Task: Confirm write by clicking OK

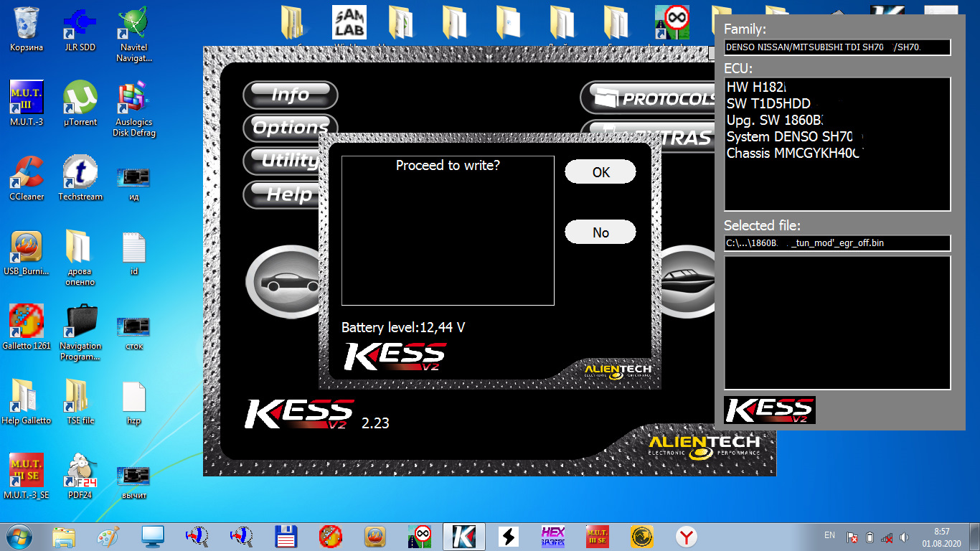Action: tap(600, 172)
